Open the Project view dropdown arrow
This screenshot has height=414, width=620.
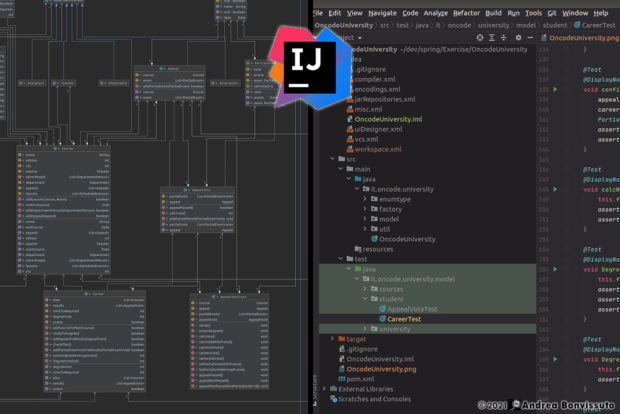[x=359, y=38]
